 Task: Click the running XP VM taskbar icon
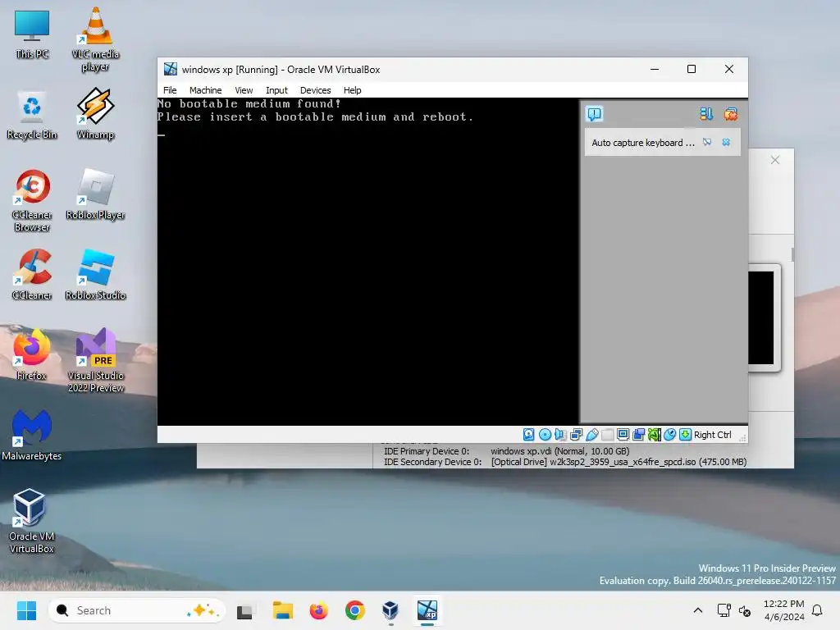pos(427,610)
